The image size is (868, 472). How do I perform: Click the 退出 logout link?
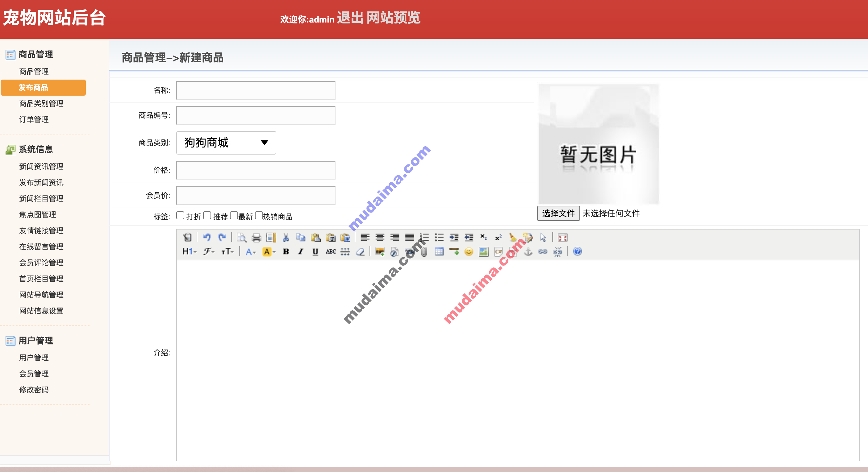point(350,18)
